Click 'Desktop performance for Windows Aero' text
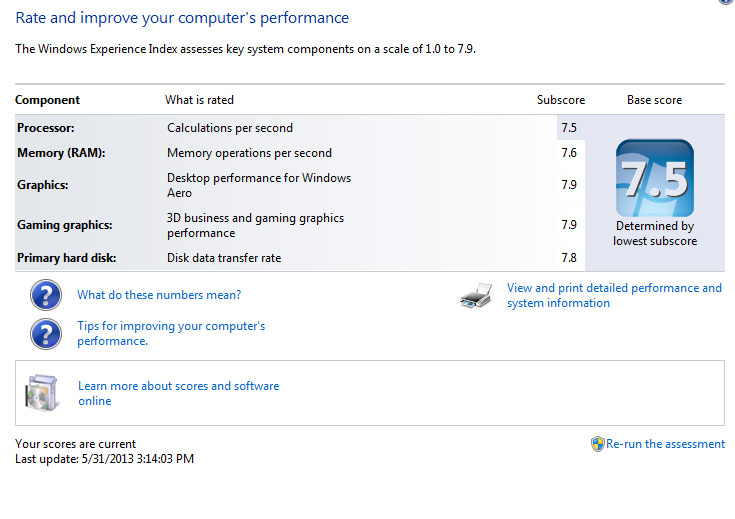Screen dimensions: 735x519 point(259,185)
